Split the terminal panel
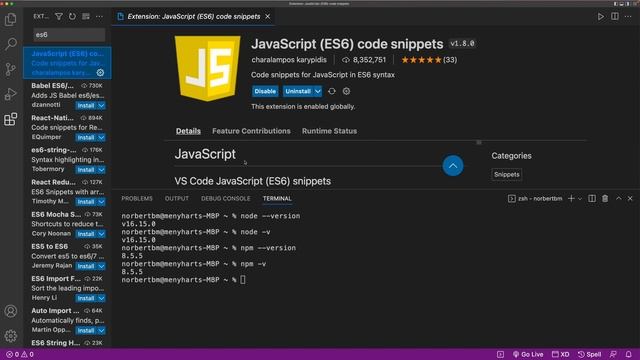The width and height of the screenshot is (640, 360). click(x=592, y=198)
